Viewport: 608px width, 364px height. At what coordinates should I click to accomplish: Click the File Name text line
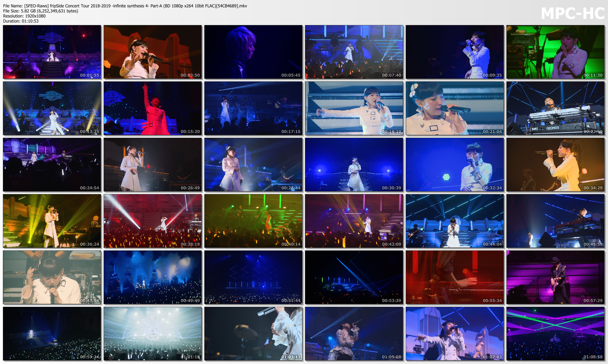(125, 6)
